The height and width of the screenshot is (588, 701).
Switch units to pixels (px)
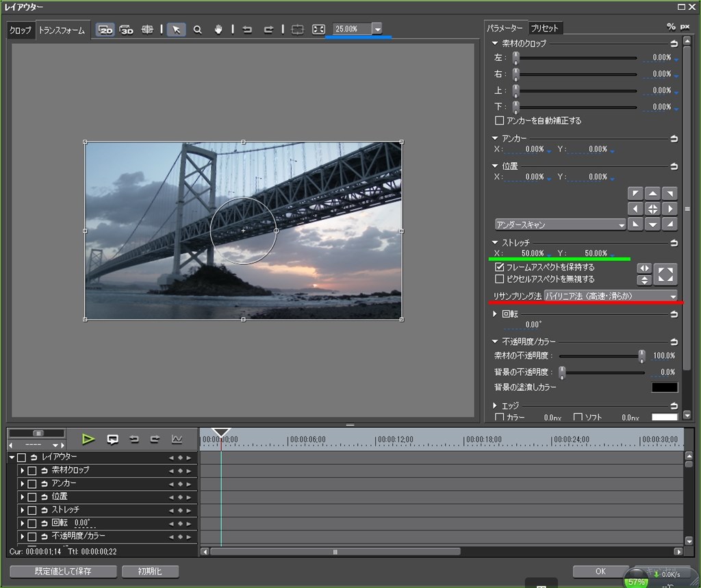click(685, 27)
